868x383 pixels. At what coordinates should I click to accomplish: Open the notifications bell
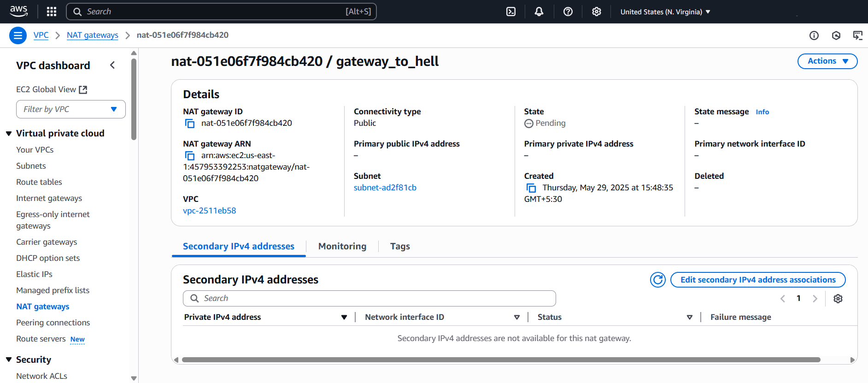(x=539, y=12)
